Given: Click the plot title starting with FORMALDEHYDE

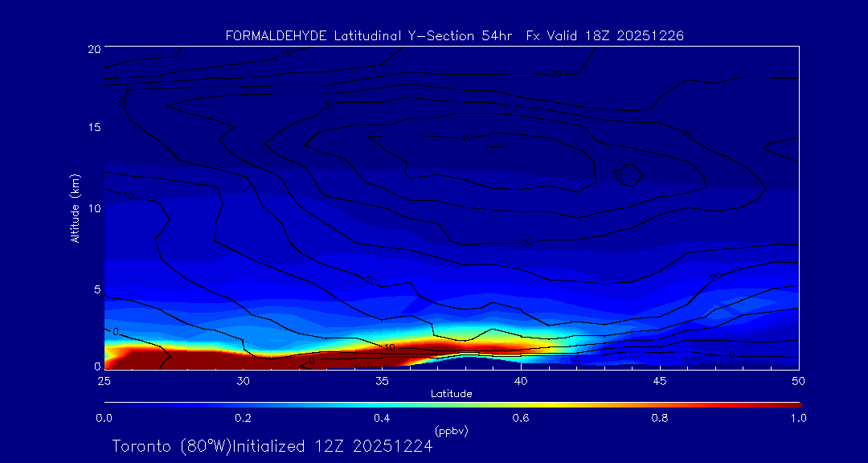Looking at the screenshot, I should coord(454,36).
